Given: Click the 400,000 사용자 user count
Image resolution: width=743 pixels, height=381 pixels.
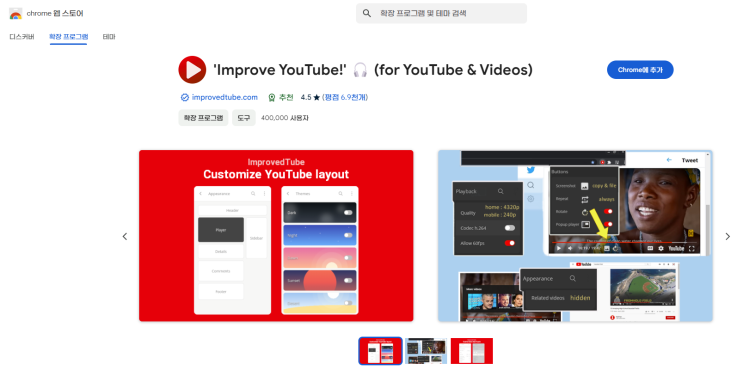Looking at the screenshot, I should pos(285,118).
